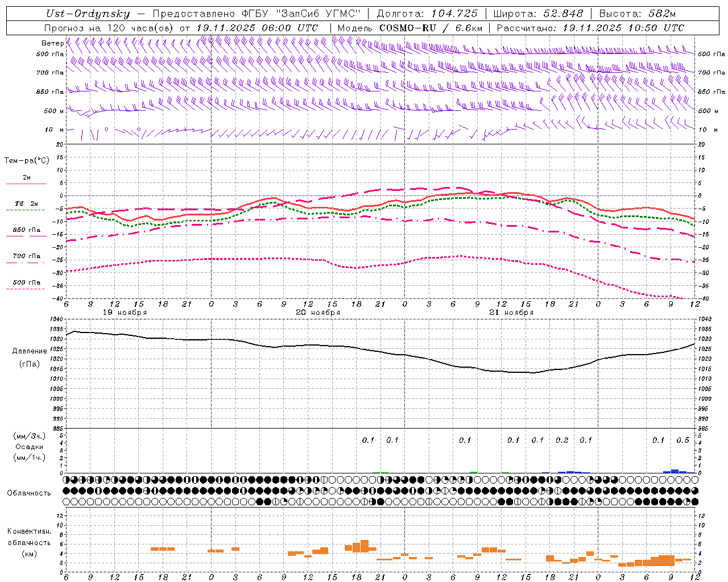Click the (мм/3ч.) precipitation unit label
Screen dimensions: 728x582
30,436
